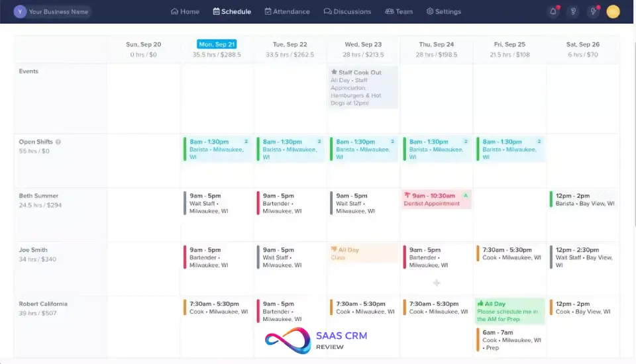This screenshot has width=636, height=364.
Task: Click the thumbs-up icon on Friday All Day note
Action: (x=480, y=304)
